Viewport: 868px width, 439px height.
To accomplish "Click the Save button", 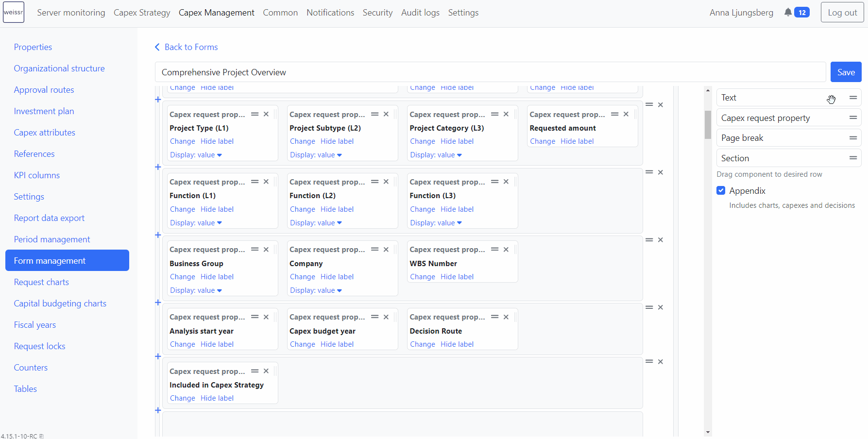I will 846,71.
